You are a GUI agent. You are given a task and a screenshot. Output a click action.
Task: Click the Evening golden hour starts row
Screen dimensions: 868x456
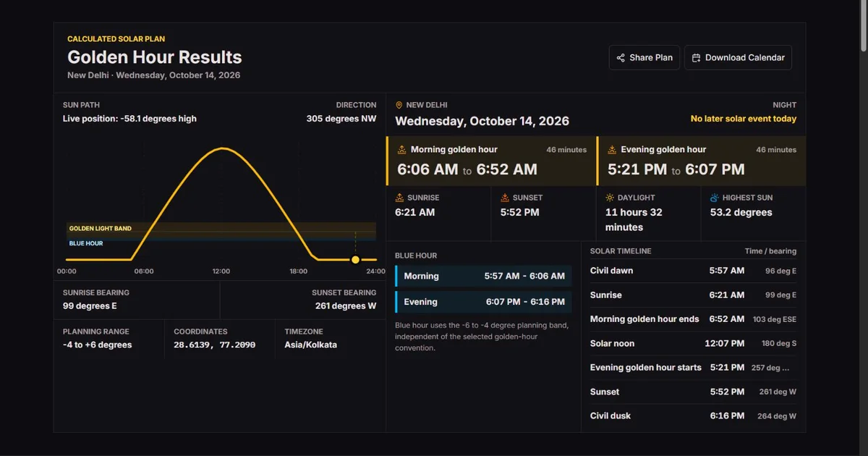[x=693, y=368]
